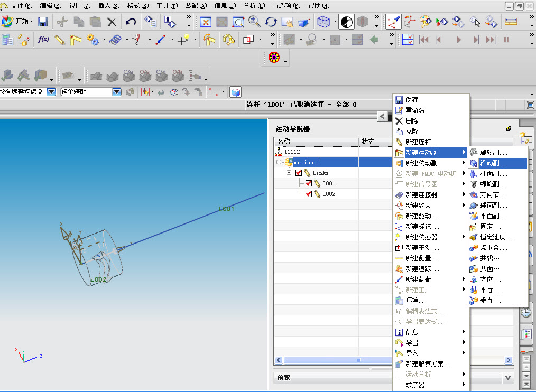536x392 pixels.
Task: Choose 柱面副 joint option
Action: coord(497,174)
